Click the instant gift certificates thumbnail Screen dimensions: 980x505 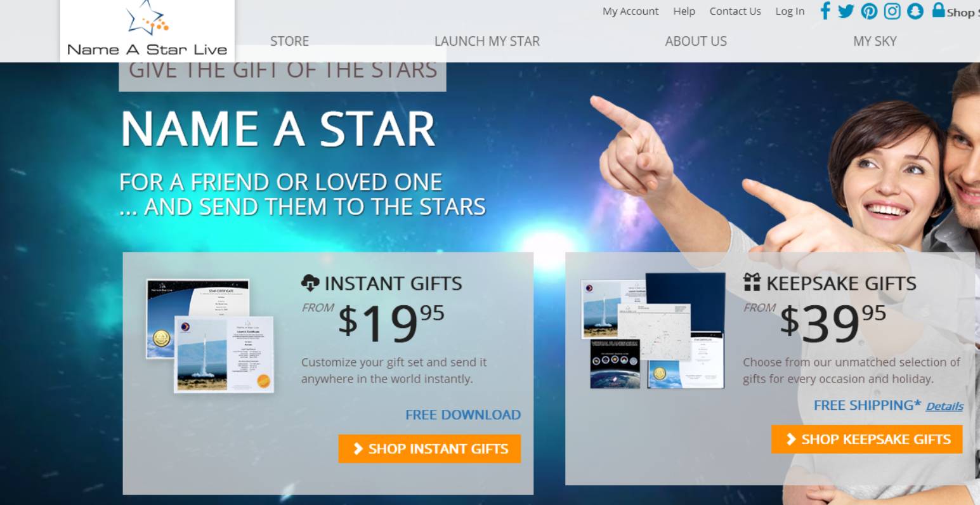210,336
